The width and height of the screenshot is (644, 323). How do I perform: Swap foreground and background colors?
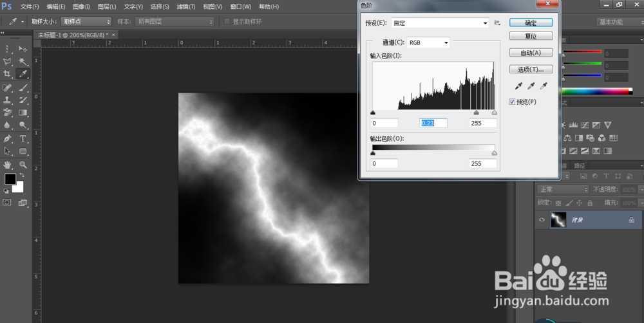pos(22,175)
